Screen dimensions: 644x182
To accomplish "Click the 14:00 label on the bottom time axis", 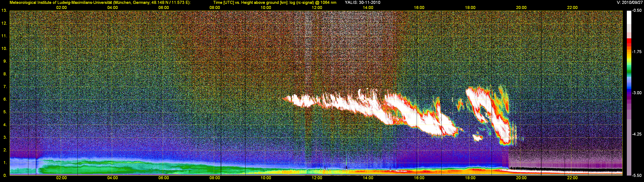I will click(368, 178).
